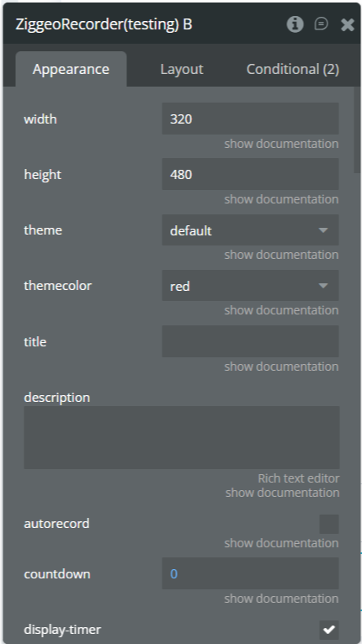Open the themecolor dropdown showing red
The image size is (362, 644).
[250, 286]
